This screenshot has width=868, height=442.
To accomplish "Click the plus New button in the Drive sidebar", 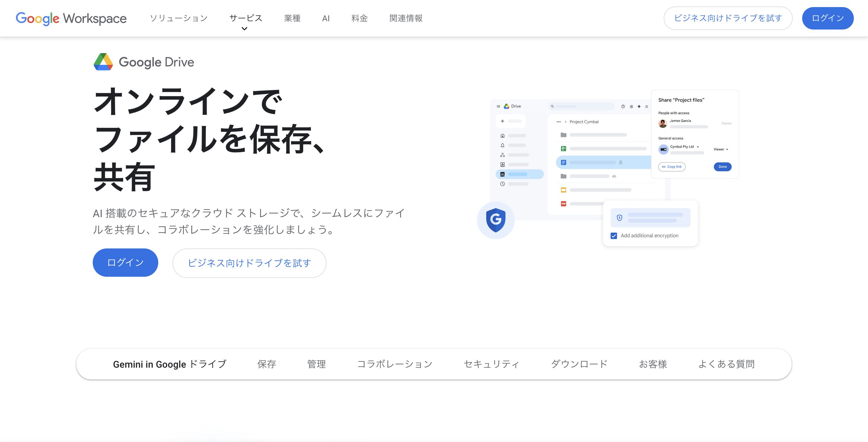I will pyautogui.click(x=503, y=121).
